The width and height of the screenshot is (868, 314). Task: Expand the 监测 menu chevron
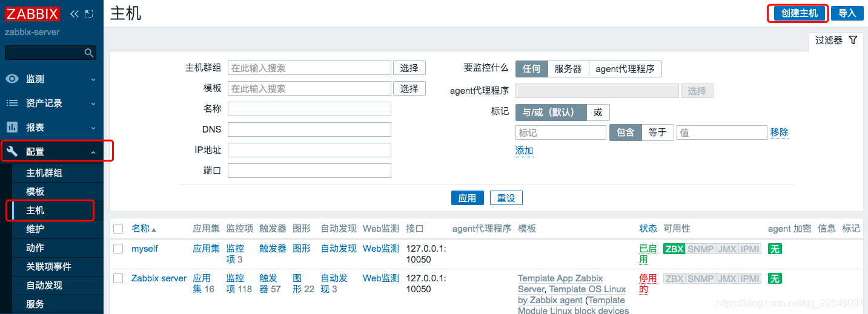[x=93, y=79]
